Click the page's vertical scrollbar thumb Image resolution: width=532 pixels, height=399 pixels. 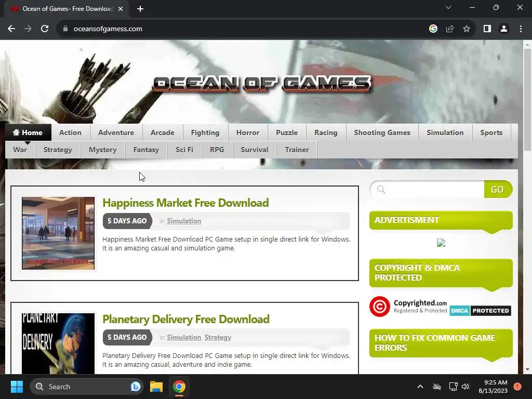tap(527, 99)
